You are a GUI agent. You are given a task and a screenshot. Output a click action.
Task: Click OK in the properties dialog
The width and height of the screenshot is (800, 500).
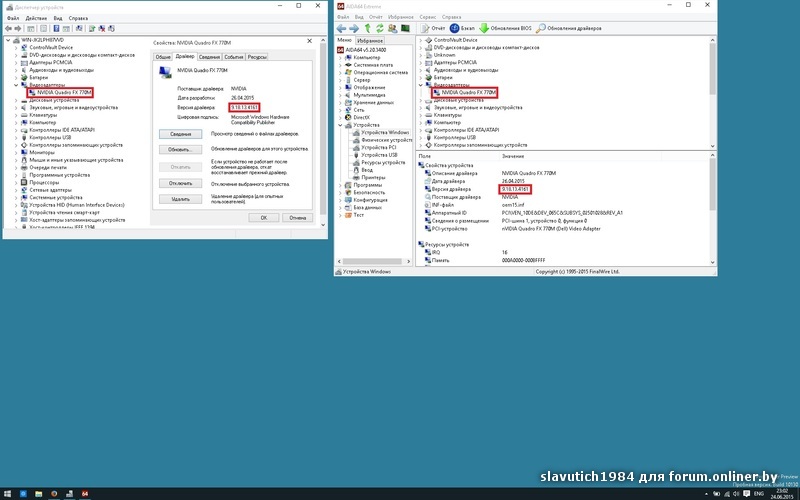coord(263,217)
